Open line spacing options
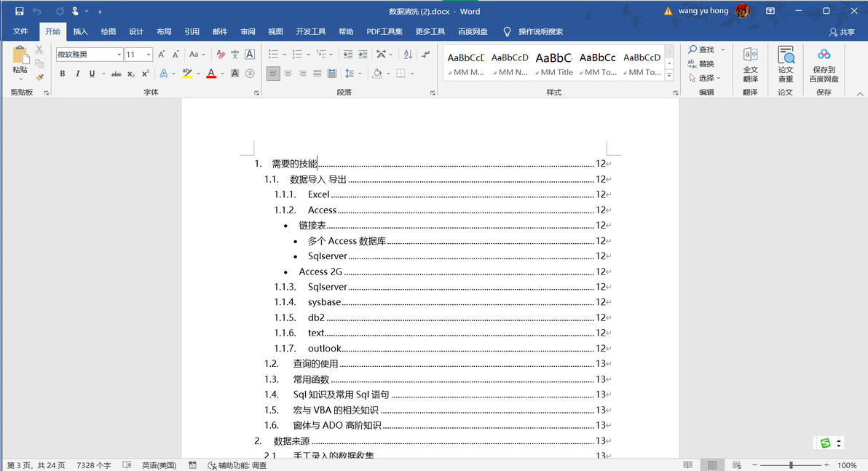868x471 pixels. 352,73
